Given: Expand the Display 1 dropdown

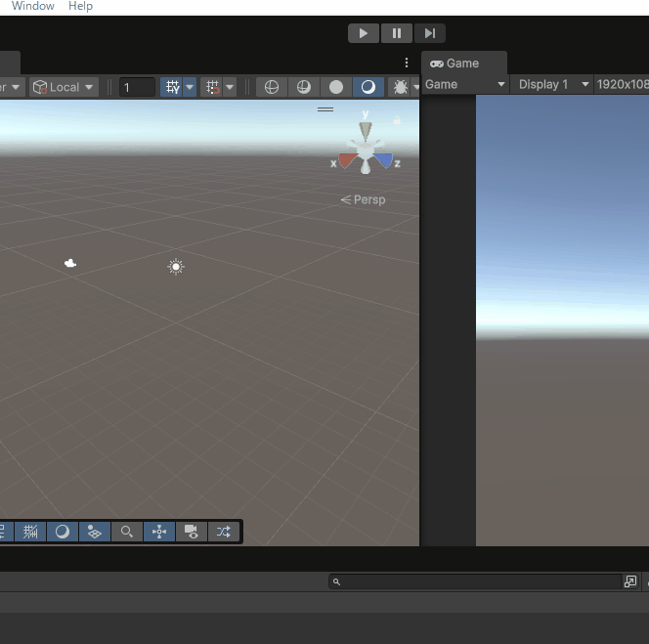Looking at the screenshot, I should click(553, 85).
